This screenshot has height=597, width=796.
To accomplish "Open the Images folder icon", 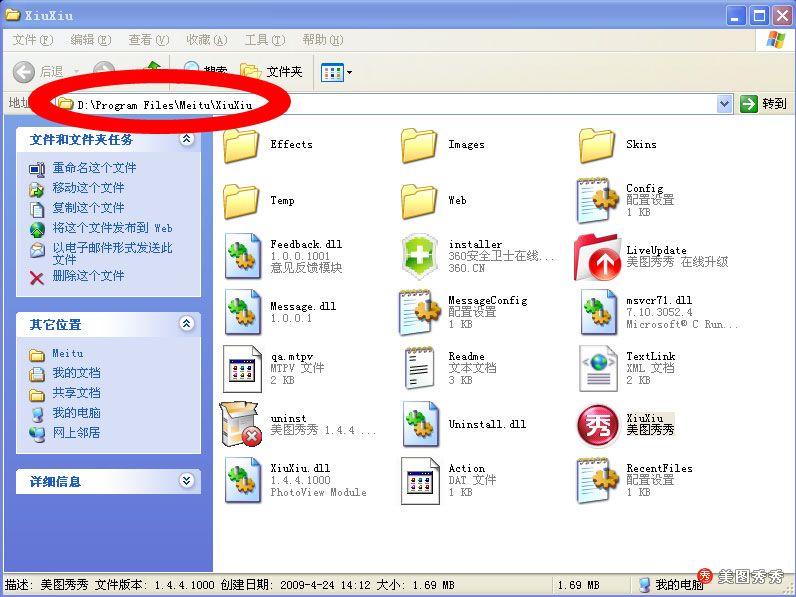I will coord(419,145).
